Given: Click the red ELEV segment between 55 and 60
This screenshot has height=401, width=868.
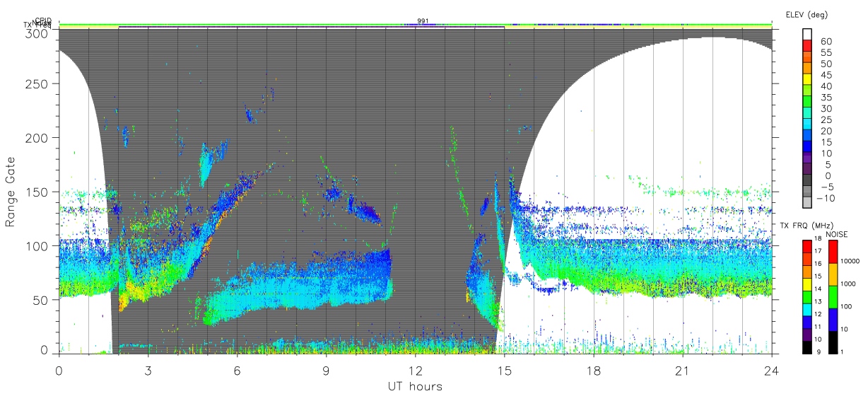Looking at the screenshot, I should click(x=807, y=46).
